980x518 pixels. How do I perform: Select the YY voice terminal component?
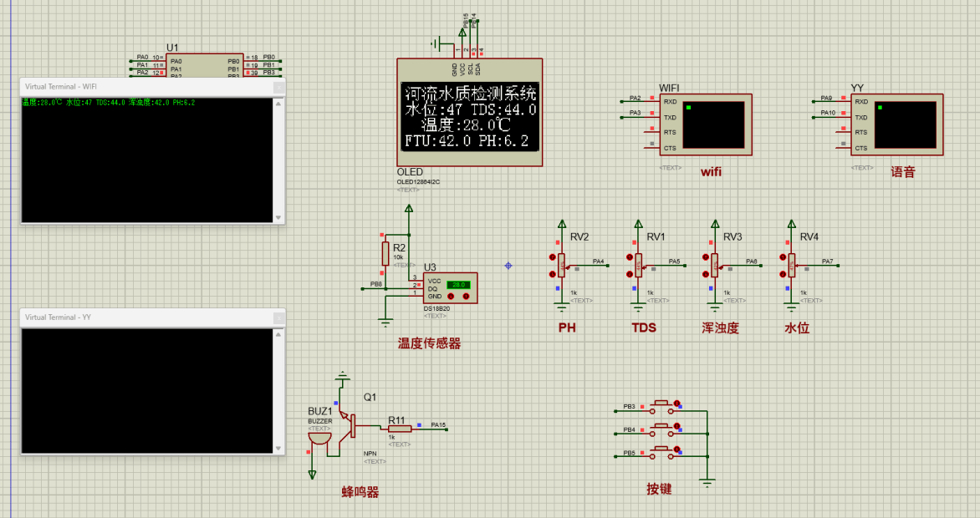point(897,124)
